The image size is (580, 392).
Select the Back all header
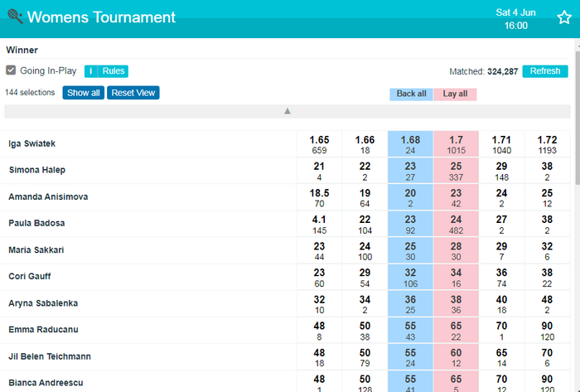click(x=411, y=94)
